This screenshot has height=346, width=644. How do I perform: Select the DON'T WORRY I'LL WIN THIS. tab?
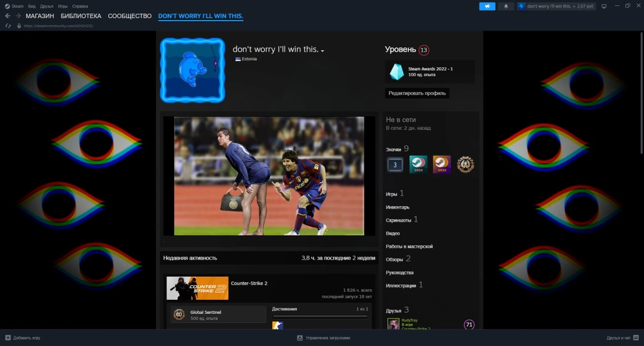tap(201, 16)
